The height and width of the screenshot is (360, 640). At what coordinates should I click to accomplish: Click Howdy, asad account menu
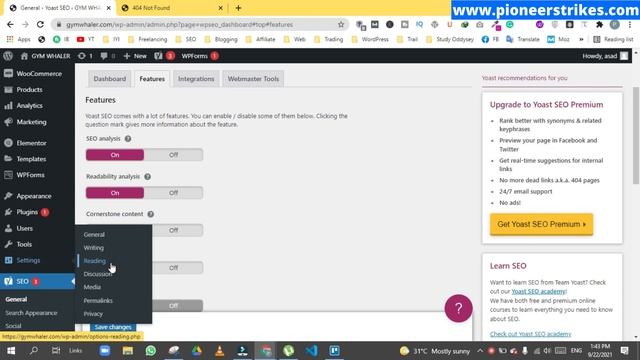pos(605,56)
